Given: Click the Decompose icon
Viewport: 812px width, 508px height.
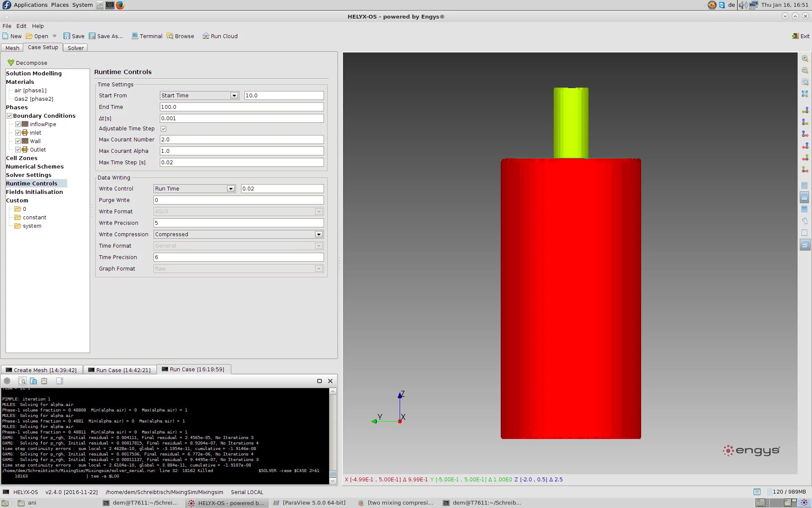Looking at the screenshot, I should (11, 63).
